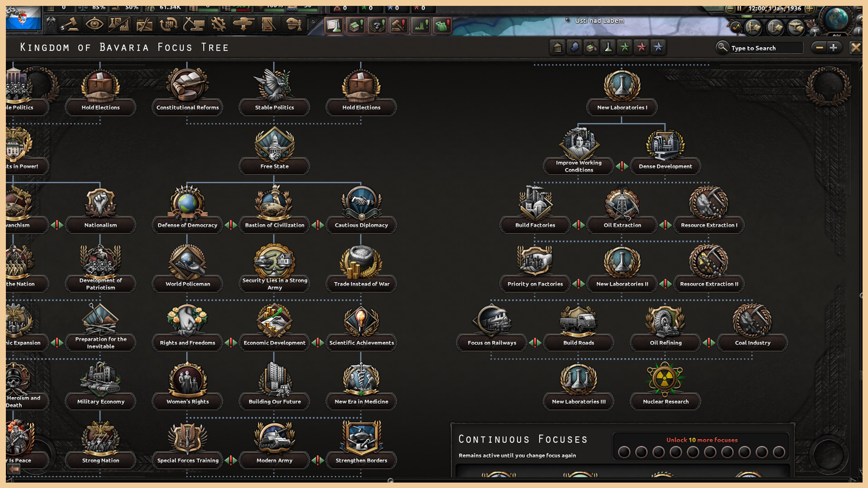
Task: Click the research slot alert icon
Action: tap(334, 26)
